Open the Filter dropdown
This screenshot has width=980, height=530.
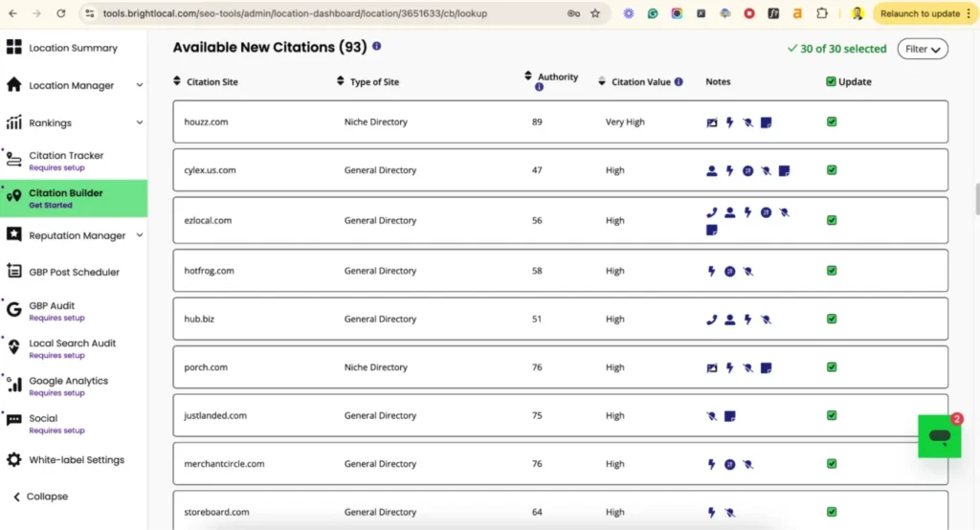coord(922,49)
